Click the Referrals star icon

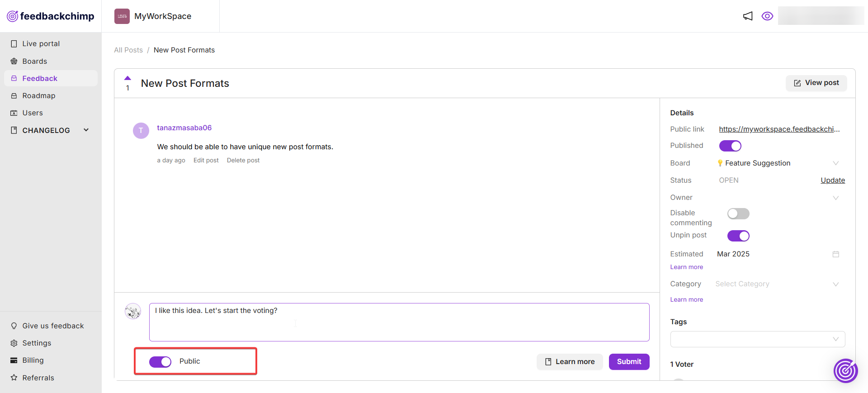[14, 378]
